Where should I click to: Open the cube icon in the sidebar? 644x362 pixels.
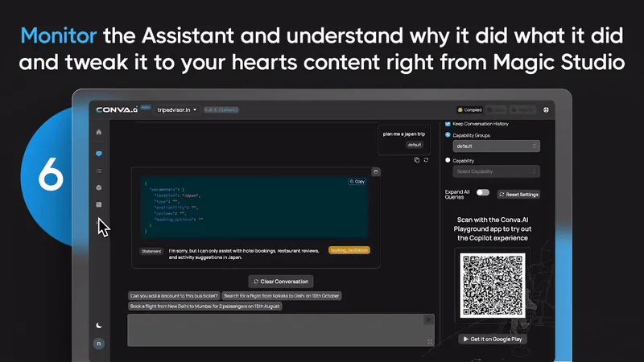[x=98, y=187]
